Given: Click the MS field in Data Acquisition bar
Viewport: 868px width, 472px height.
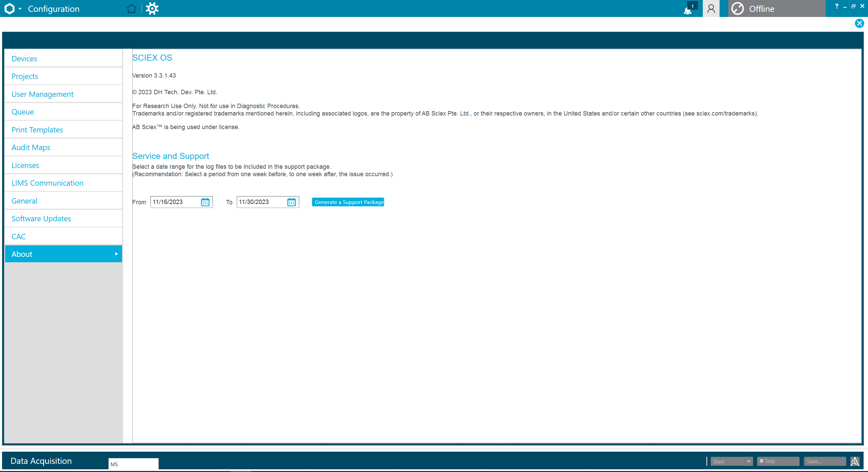Looking at the screenshot, I should click(133, 464).
